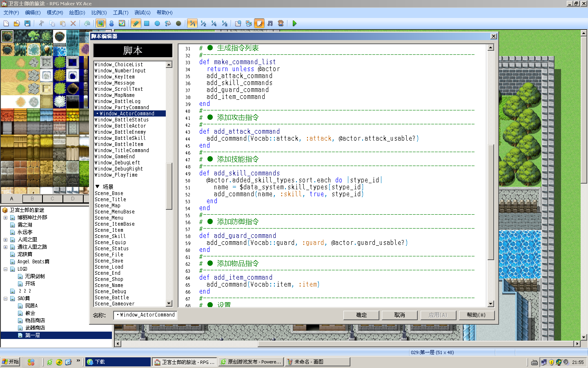The image size is (588, 368).
Task: Click the Delete red X toolbar icon
Action: 73,24
